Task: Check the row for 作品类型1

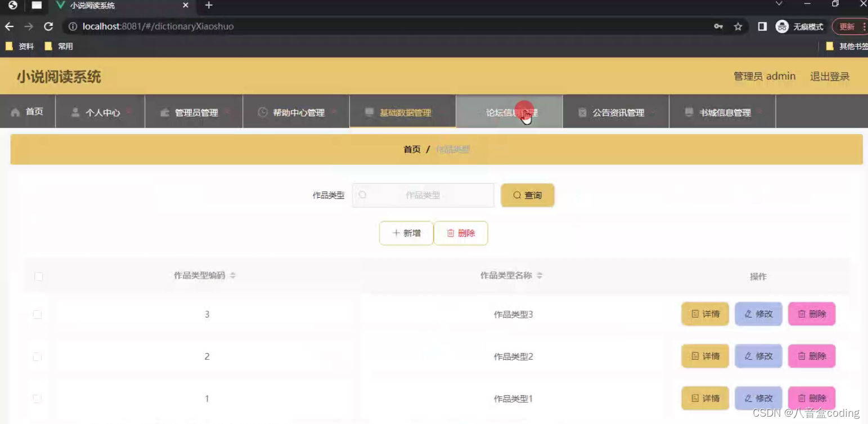Action: click(x=37, y=399)
